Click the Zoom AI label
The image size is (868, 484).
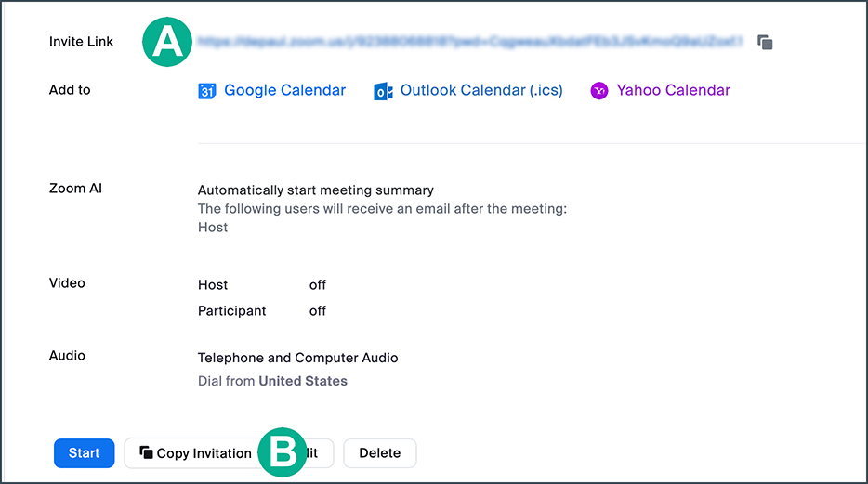(75, 189)
